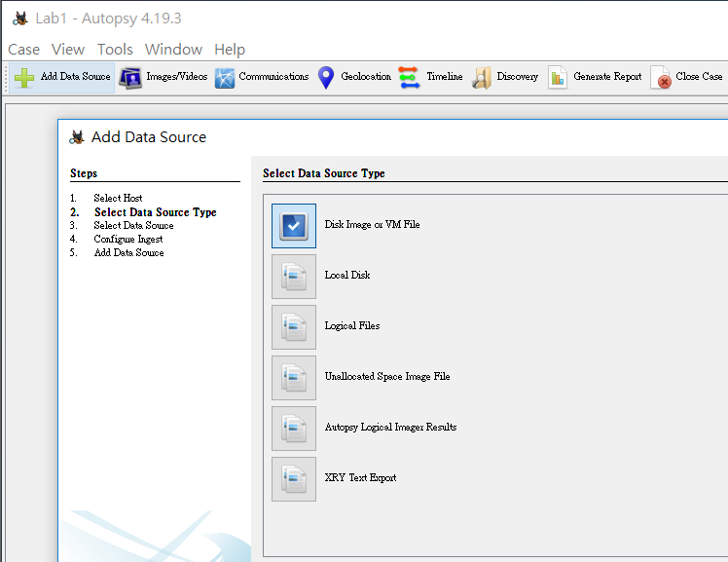The height and width of the screenshot is (562, 728).
Task: Open the Window menu
Action: point(173,50)
